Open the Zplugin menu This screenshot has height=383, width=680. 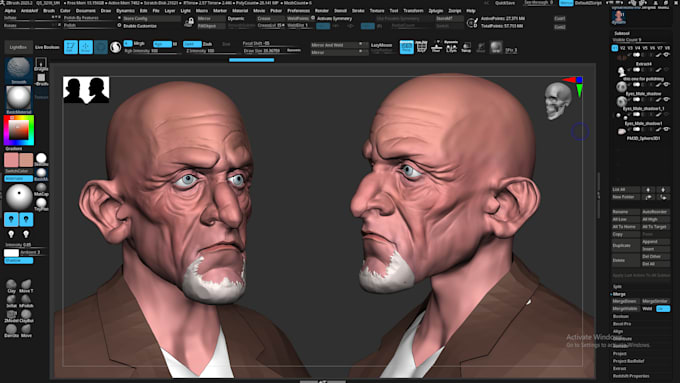point(435,11)
